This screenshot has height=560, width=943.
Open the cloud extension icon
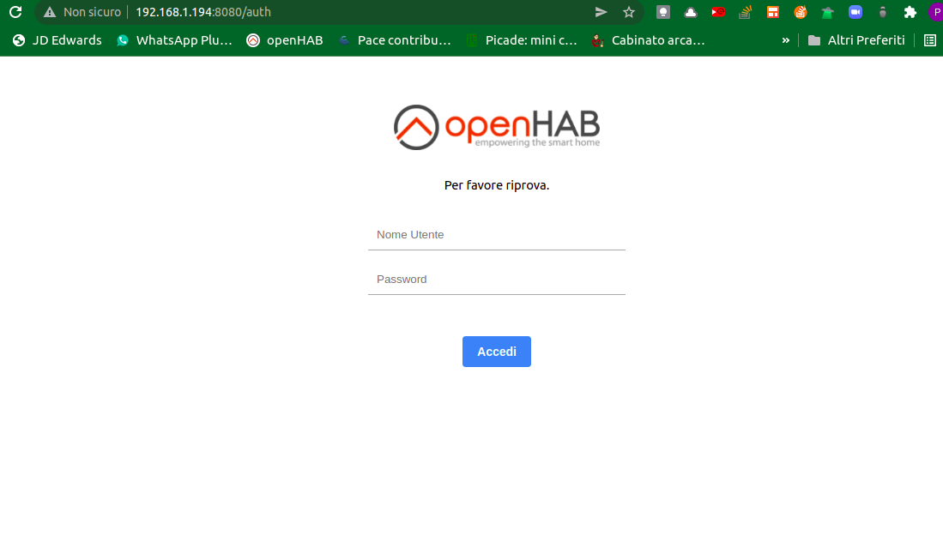691,12
